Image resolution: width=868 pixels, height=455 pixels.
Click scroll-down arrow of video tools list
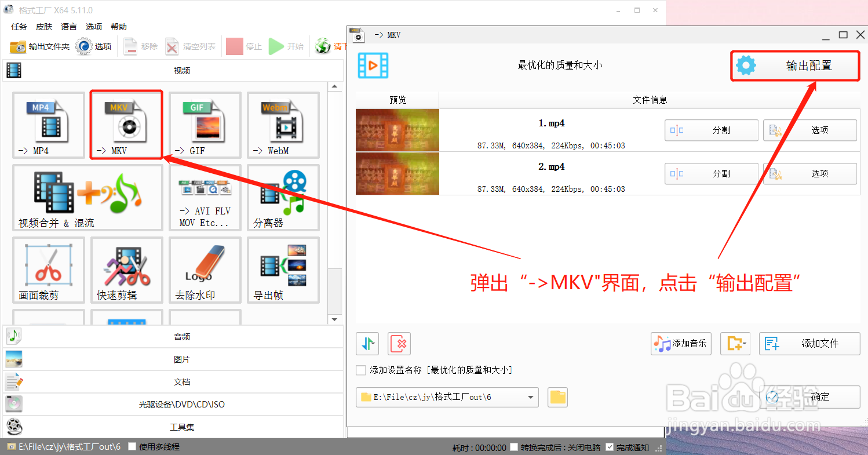(x=335, y=319)
